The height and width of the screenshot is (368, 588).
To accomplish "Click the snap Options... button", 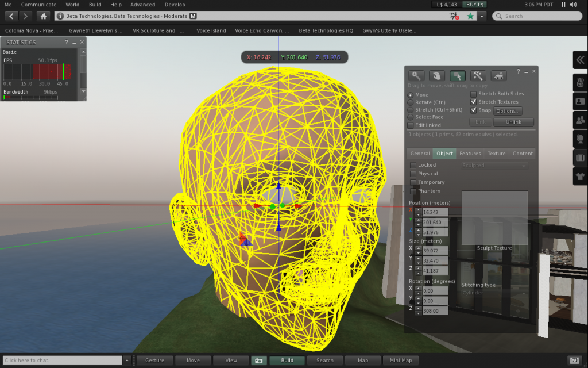I will 508,111.
